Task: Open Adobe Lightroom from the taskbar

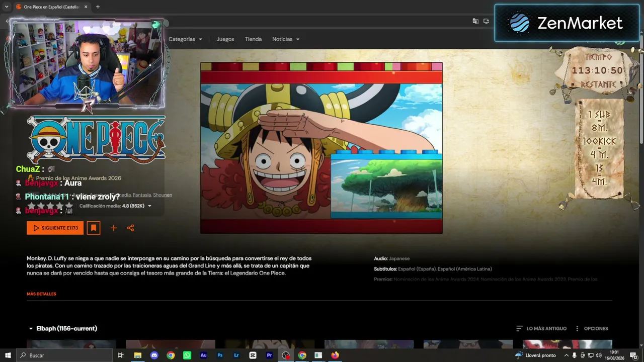Action: (x=236, y=355)
